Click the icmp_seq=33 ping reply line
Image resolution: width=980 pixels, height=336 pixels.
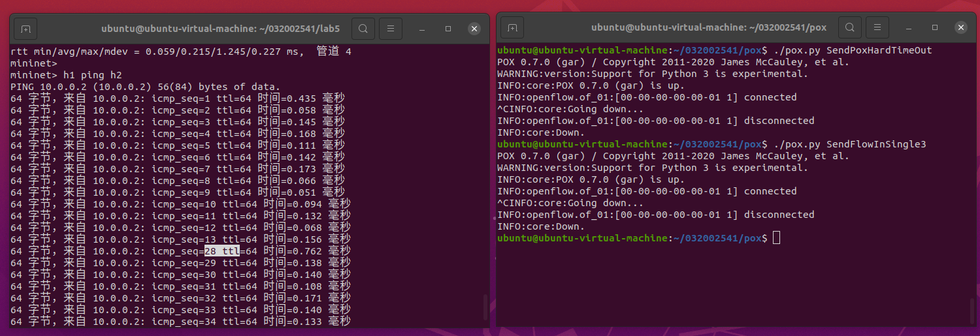[x=180, y=310]
